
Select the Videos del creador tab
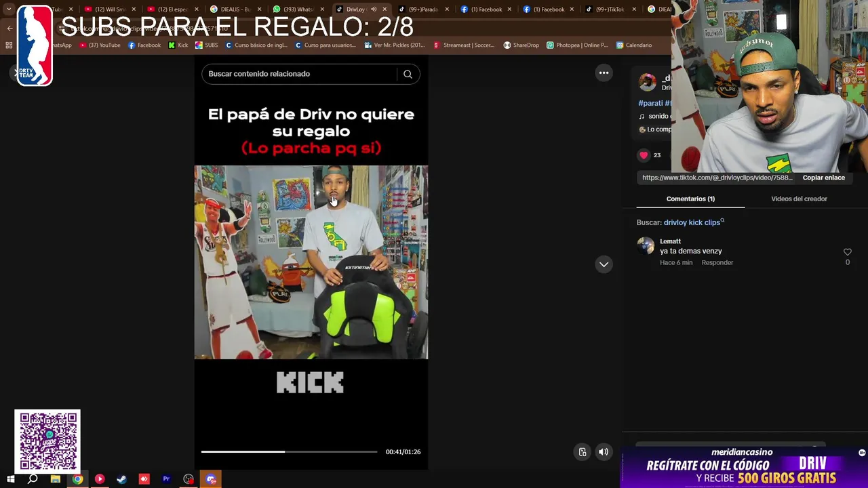click(799, 199)
